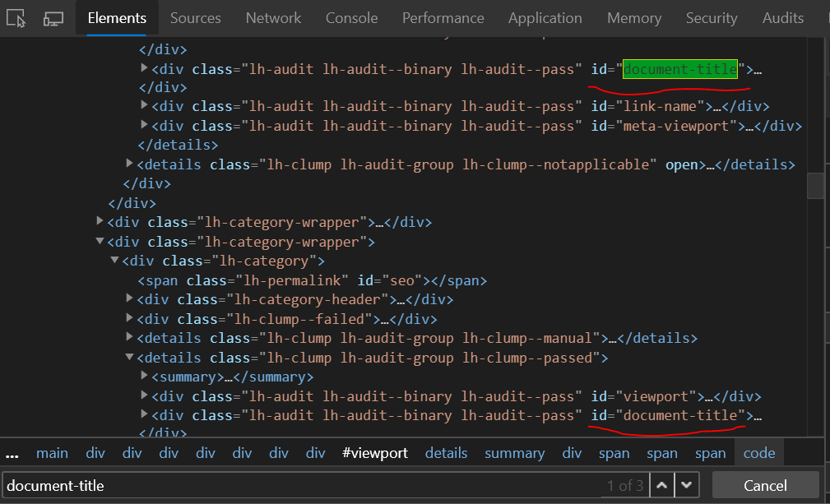This screenshot has height=504, width=830.
Task: Select the inspect element icon
Action: click(x=16, y=17)
